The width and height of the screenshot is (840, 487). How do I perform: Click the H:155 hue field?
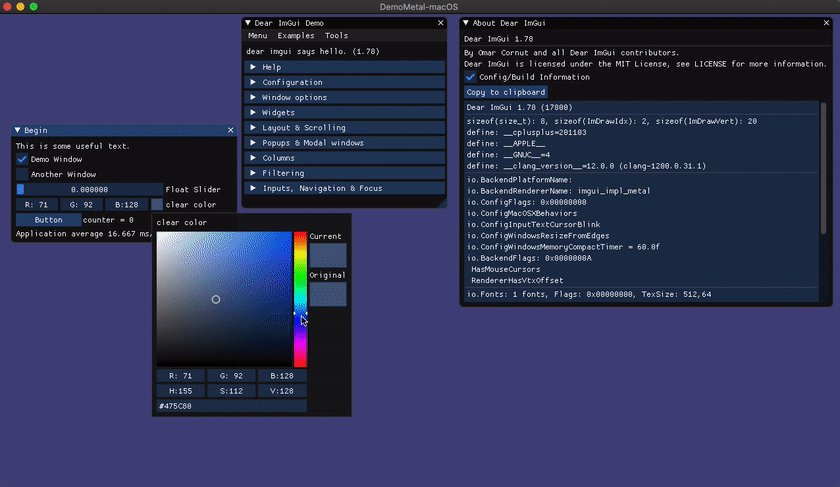tap(181, 391)
